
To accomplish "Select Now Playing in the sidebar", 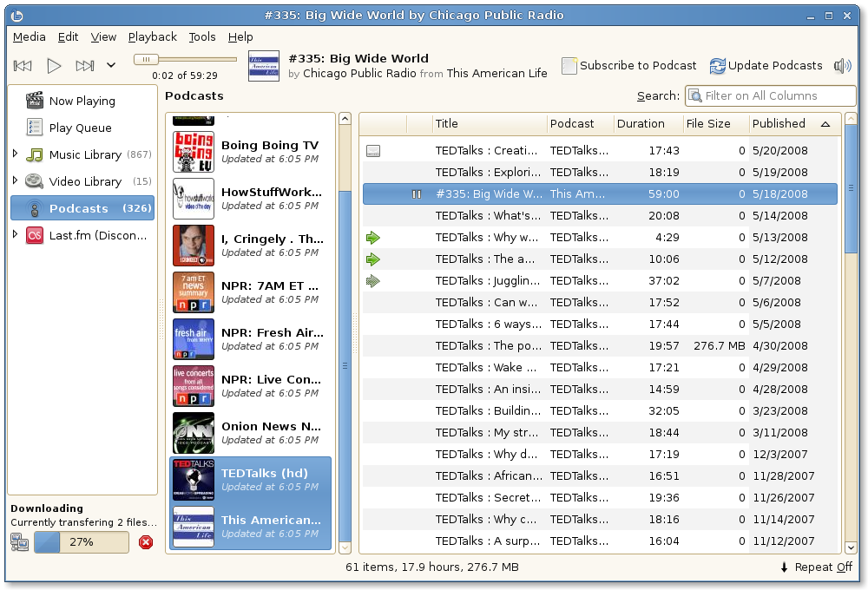I will coord(82,101).
